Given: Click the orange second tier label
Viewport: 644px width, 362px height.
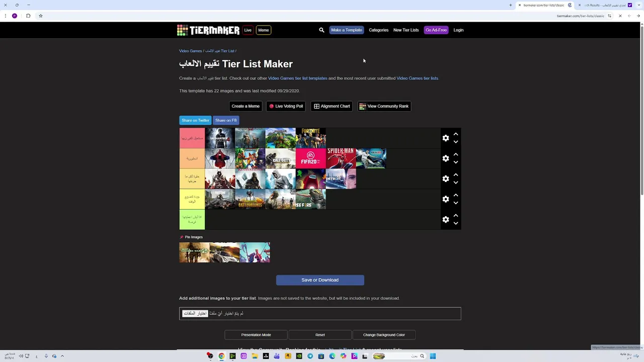Looking at the screenshot, I should point(192,158).
